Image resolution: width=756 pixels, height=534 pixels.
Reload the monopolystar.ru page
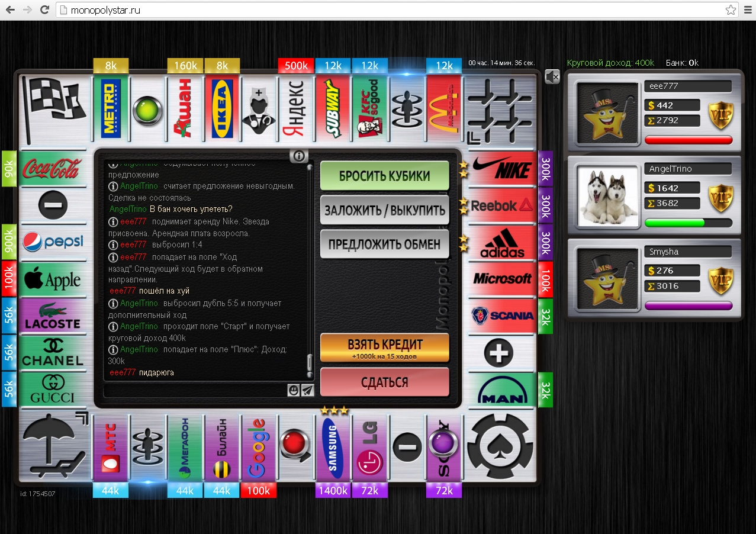pyautogui.click(x=44, y=10)
